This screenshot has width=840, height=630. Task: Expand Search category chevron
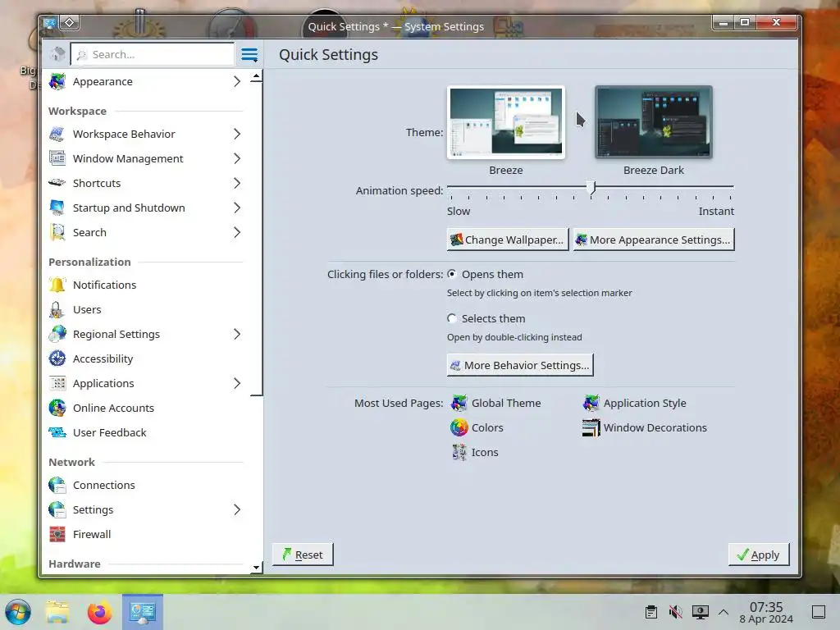point(237,232)
